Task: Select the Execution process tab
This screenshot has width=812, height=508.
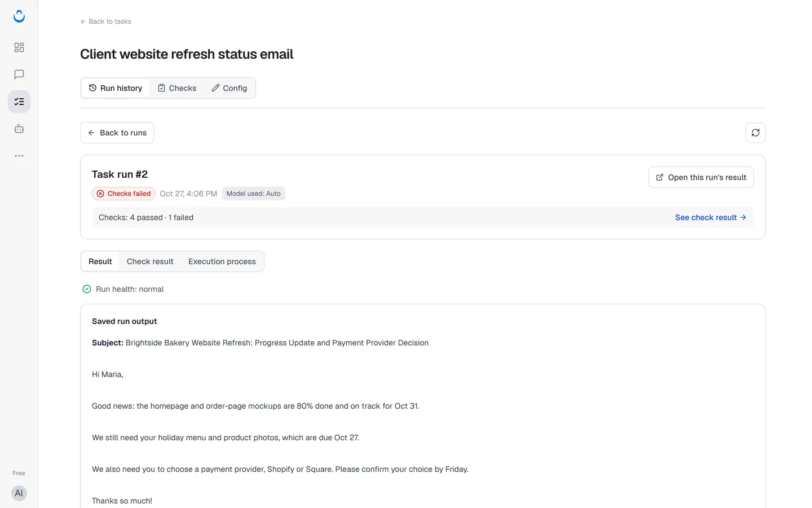Action: pyautogui.click(x=222, y=261)
